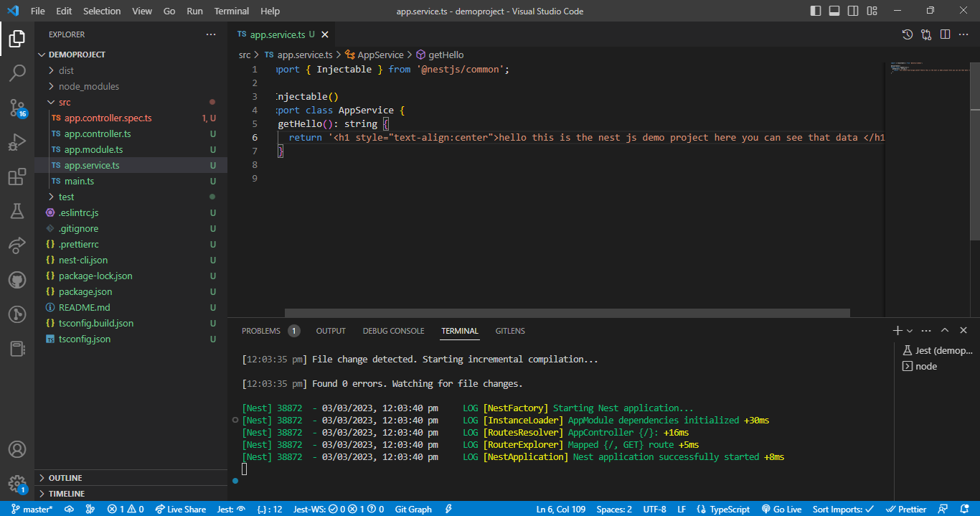Image resolution: width=980 pixels, height=516 pixels.
Task: Click split editor right button
Action: point(945,34)
